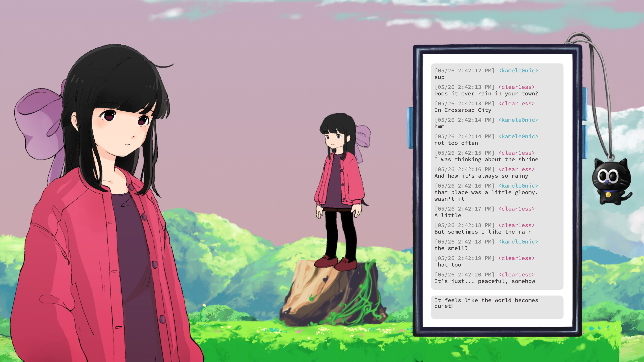
Task: Click the message 'Does it ever rain in your town?'
Action: pos(487,94)
